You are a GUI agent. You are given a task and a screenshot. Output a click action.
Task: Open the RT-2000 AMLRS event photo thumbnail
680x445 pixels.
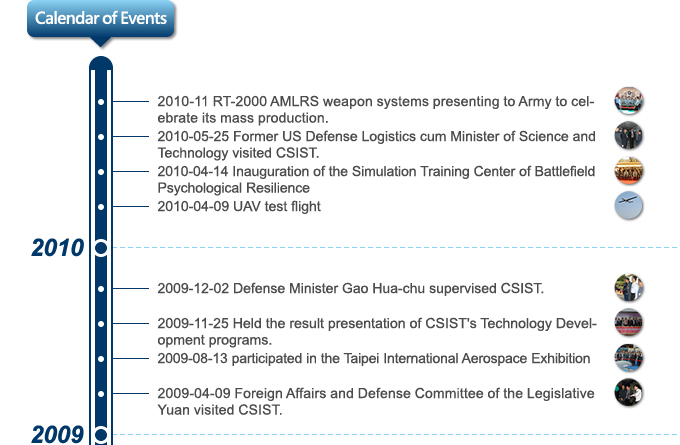click(x=628, y=101)
